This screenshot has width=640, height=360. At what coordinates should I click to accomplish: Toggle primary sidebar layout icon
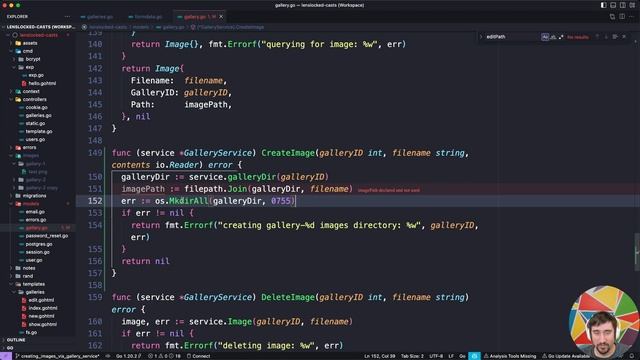pos(604,5)
